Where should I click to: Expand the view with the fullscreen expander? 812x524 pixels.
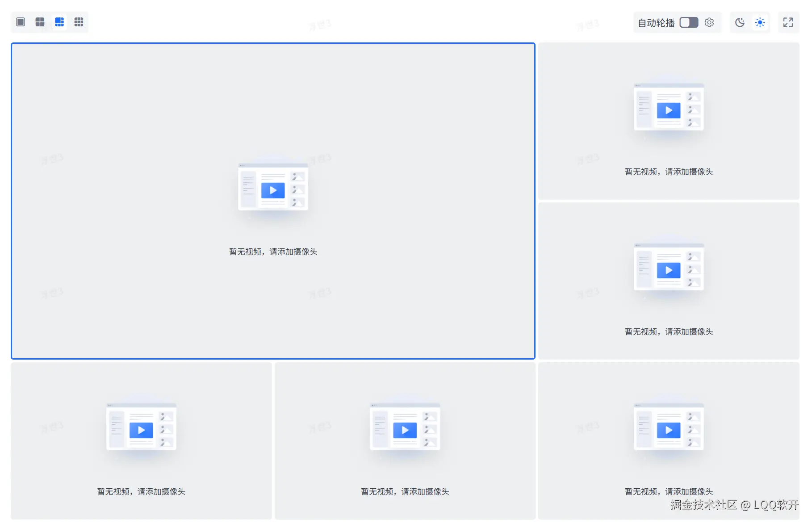(x=788, y=22)
